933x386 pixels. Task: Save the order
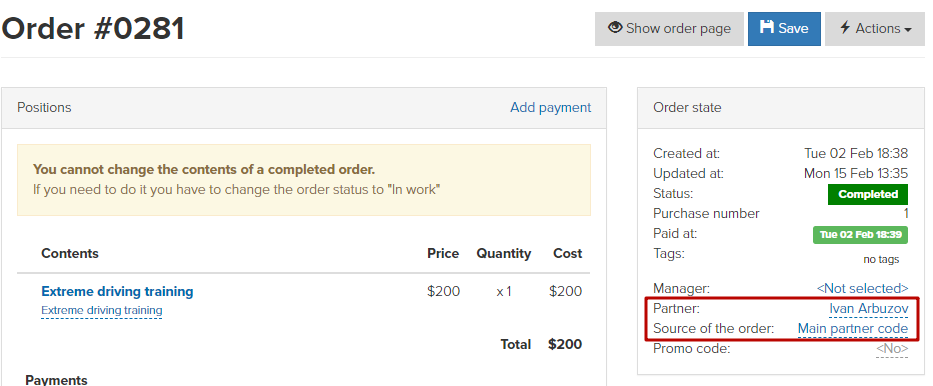click(784, 29)
